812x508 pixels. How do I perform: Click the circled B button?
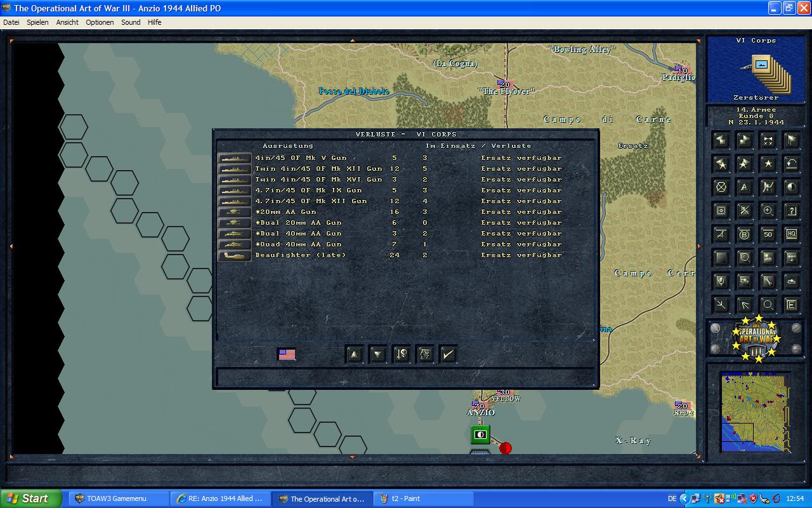745,234
